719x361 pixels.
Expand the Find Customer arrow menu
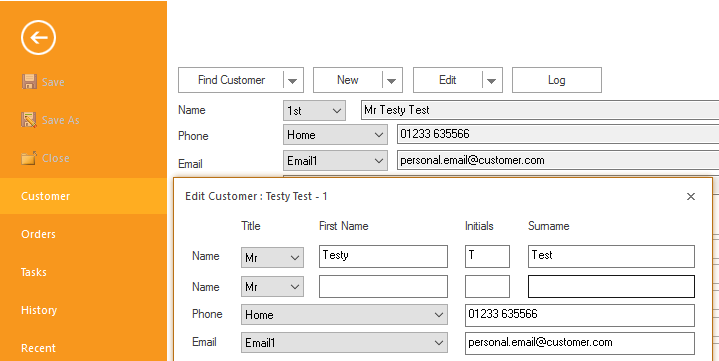coord(293,81)
